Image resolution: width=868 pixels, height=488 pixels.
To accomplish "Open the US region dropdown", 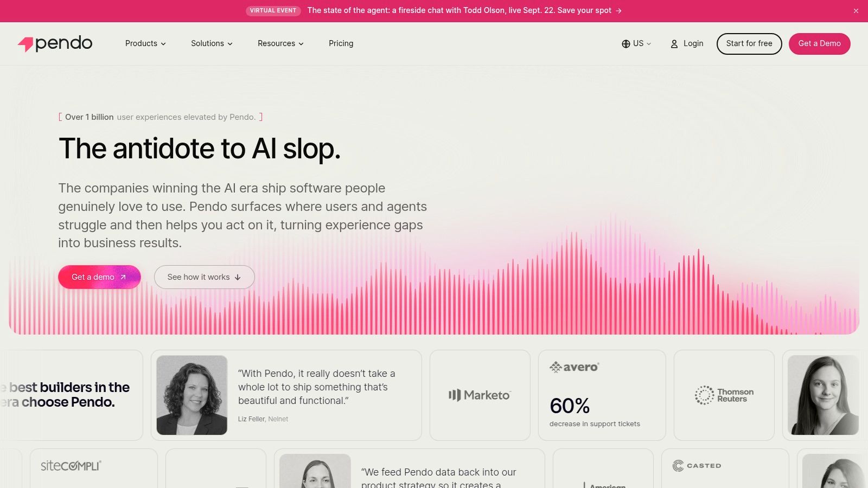I will coord(636,44).
